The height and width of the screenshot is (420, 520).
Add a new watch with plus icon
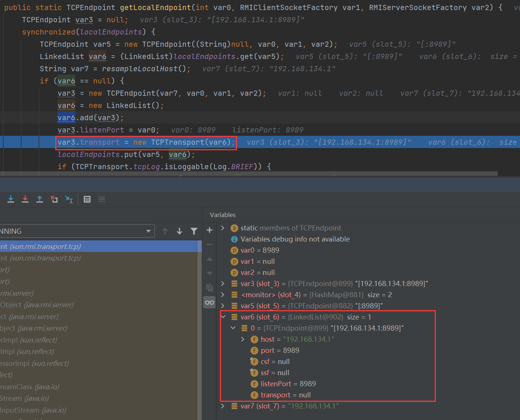[x=210, y=230]
